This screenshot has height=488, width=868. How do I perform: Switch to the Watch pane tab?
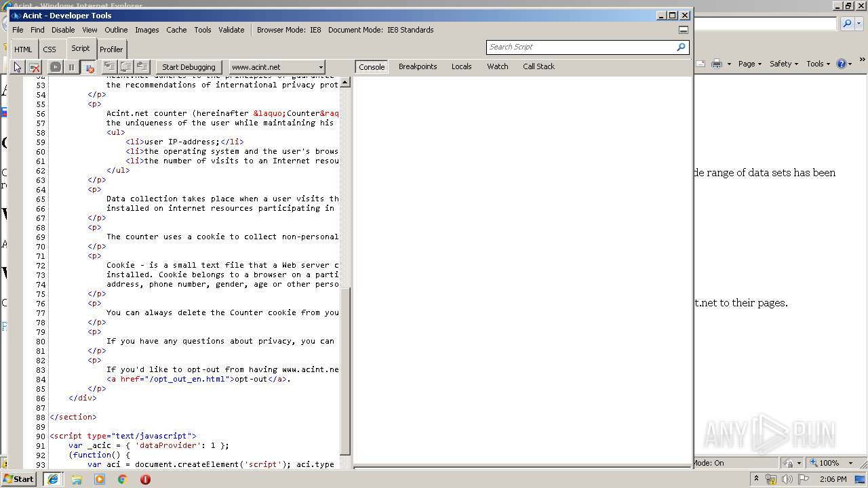point(498,66)
